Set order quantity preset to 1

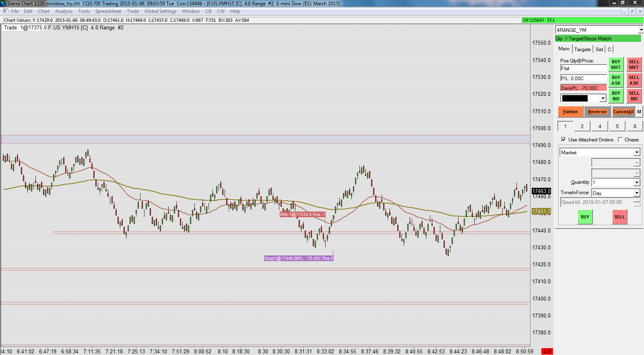pos(566,126)
